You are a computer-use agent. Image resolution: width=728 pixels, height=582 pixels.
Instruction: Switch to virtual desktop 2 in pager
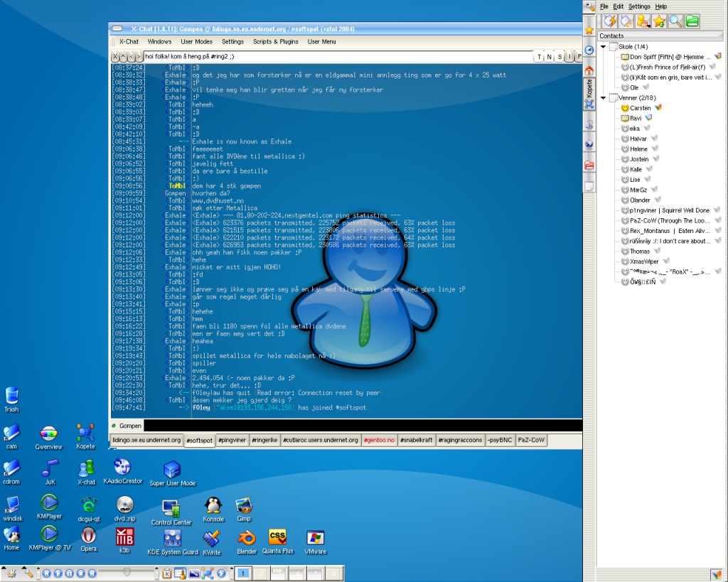click(261, 573)
